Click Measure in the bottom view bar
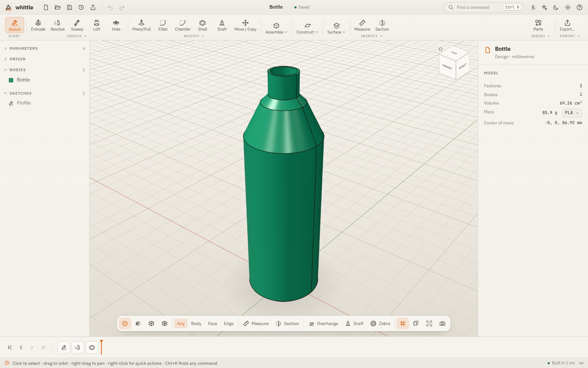 pyautogui.click(x=256, y=323)
